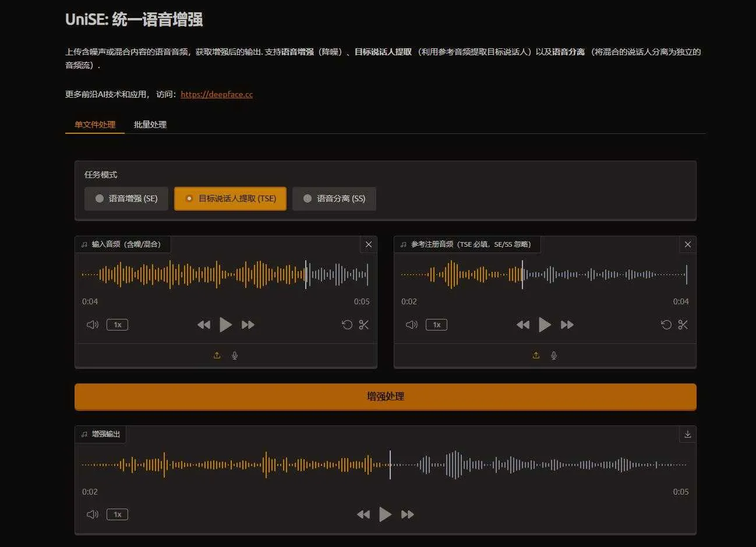Switch to the 单文件处理 tab
This screenshot has height=547, width=756.
(95, 125)
